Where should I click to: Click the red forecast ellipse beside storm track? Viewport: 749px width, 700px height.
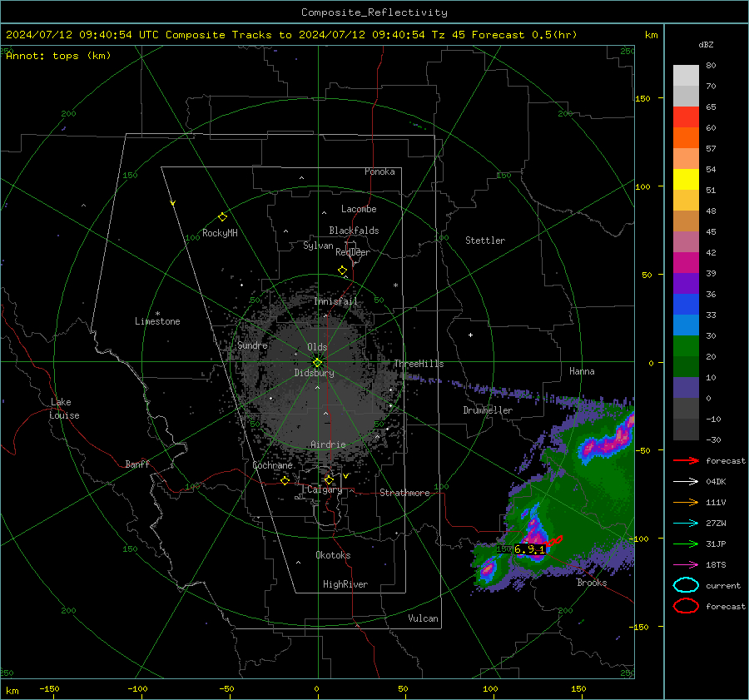554,540
